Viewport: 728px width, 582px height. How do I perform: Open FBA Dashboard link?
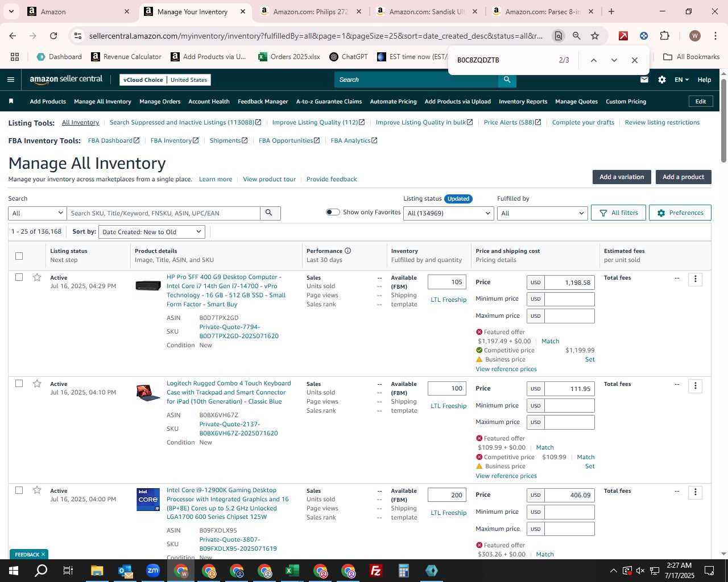coord(113,140)
